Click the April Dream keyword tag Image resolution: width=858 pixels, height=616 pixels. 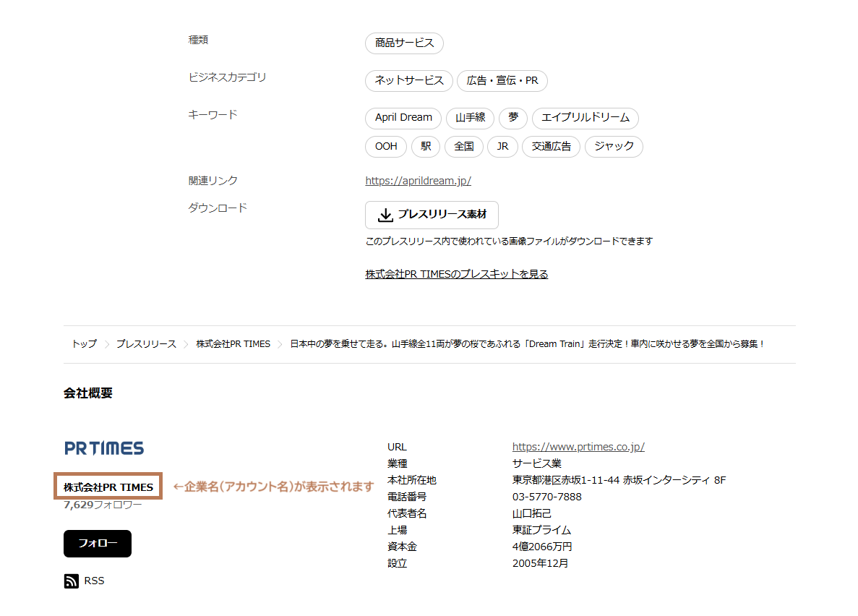pyautogui.click(x=403, y=118)
